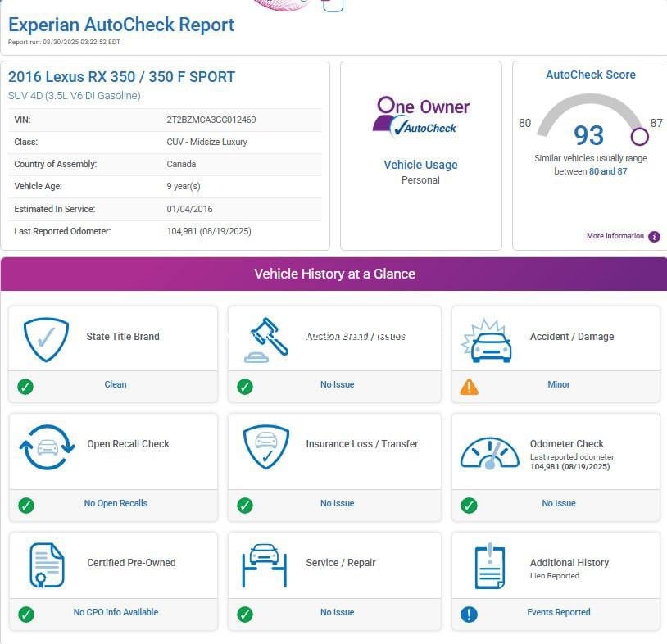Click the AutoCheck Score gauge marker
The image size is (667, 644).
click(x=639, y=136)
